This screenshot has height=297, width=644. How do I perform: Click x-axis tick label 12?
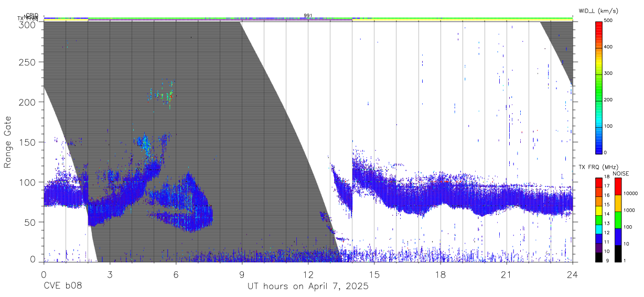[308, 275]
